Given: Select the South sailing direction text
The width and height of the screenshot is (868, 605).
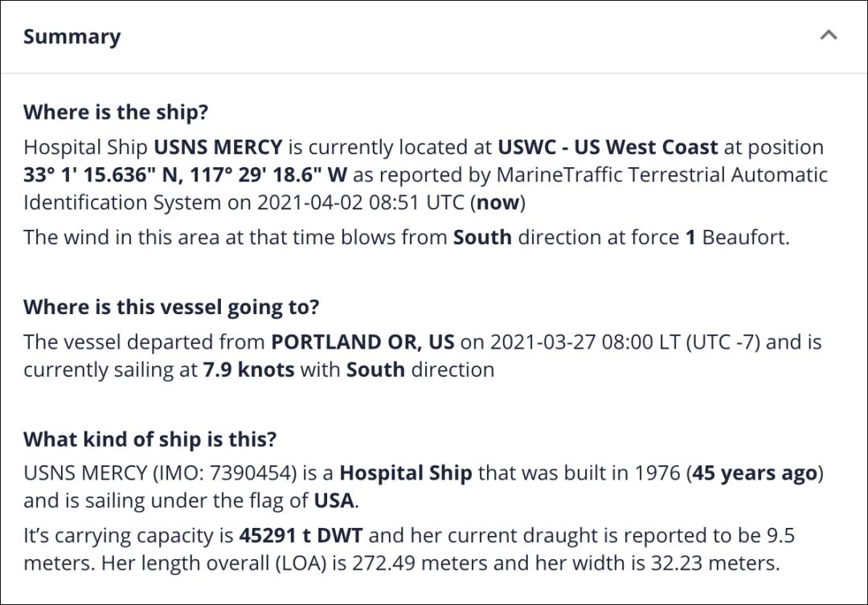Looking at the screenshot, I should pyautogui.click(x=375, y=370).
